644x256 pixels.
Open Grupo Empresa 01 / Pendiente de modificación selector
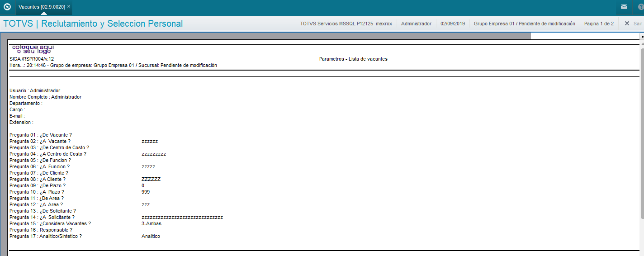pos(525,24)
